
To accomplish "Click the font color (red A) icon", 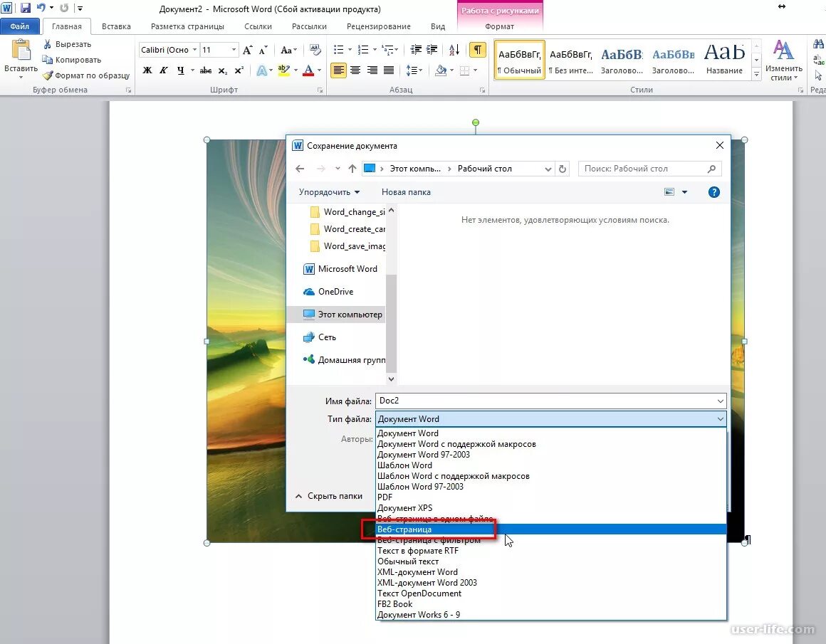I will click(x=309, y=70).
